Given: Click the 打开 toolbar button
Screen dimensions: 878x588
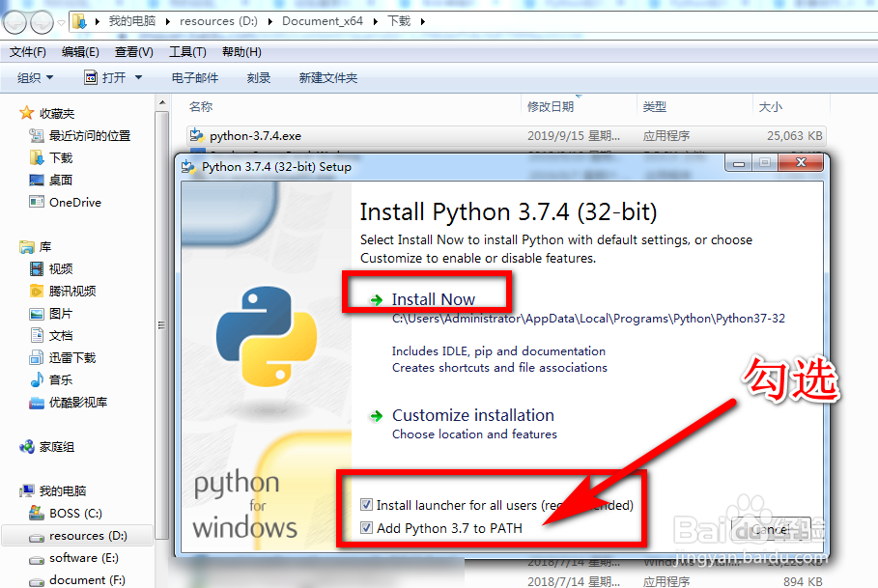Looking at the screenshot, I should pos(104,78).
